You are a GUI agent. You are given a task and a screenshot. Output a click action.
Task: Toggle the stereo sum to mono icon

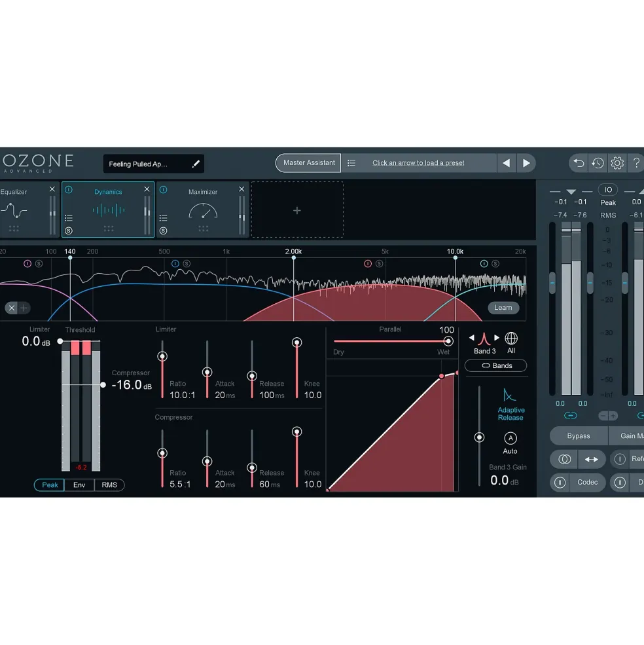(564, 459)
